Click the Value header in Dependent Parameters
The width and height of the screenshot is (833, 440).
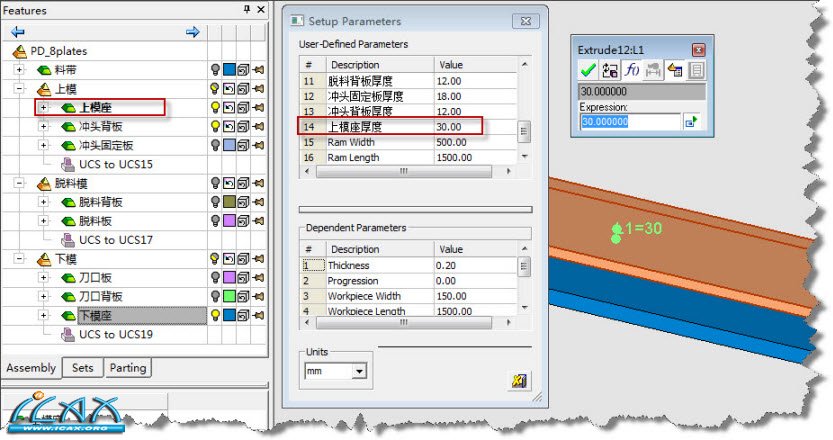point(475,249)
